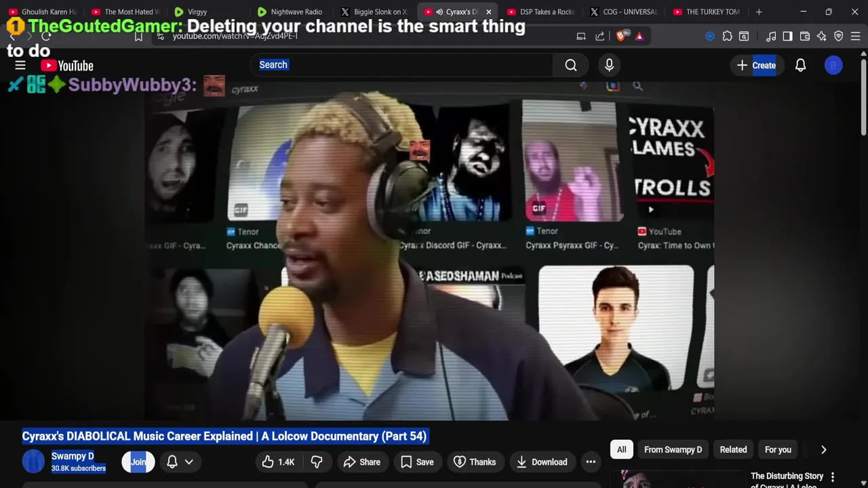Open the search-tabs toolbar icon
Image resolution: width=868 pixels, height=488 pixels.
(x=744, y=36)
